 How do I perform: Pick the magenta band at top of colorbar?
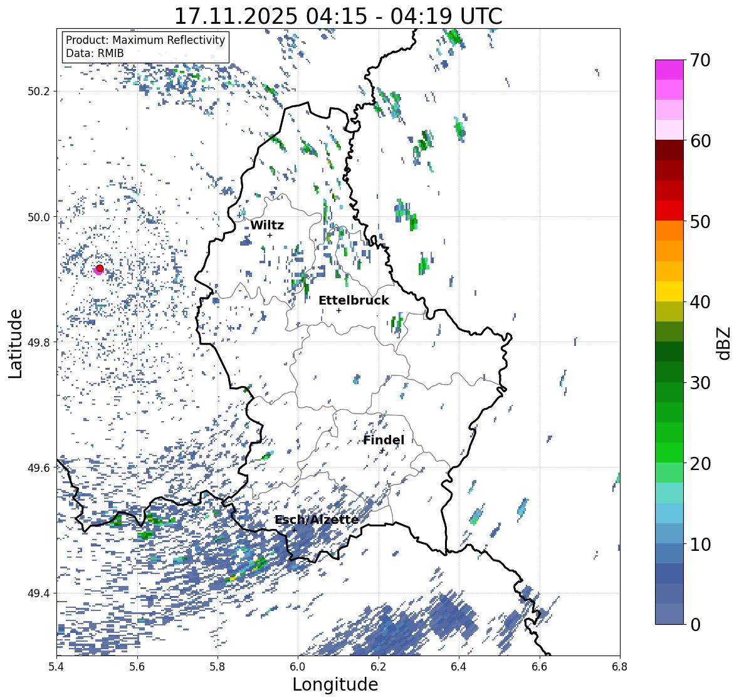click(669, 70)
